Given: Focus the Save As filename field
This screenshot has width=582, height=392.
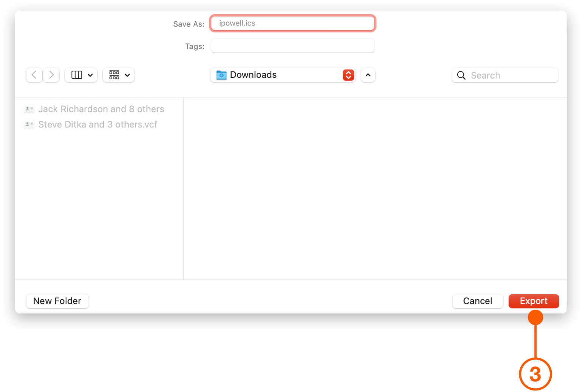Looking at the screenshot, I should (x=293, y=23).
